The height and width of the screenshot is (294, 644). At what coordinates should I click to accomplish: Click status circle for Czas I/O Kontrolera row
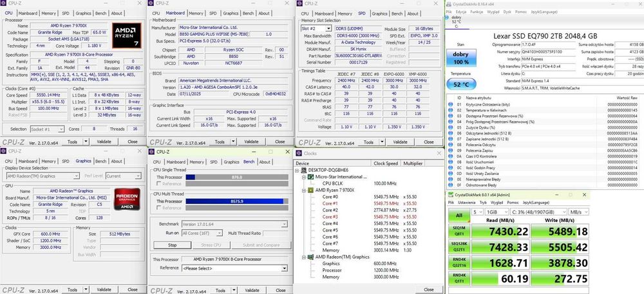(451, 156)
